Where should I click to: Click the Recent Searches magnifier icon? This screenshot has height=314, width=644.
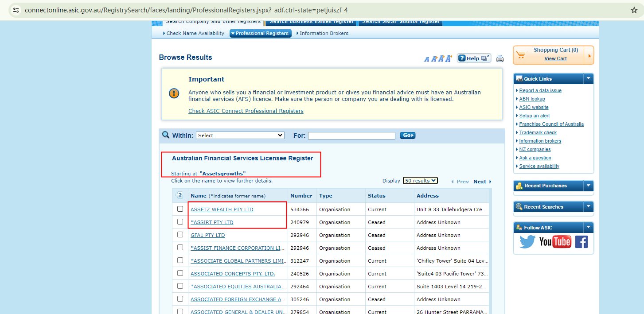tap(519, 207)
